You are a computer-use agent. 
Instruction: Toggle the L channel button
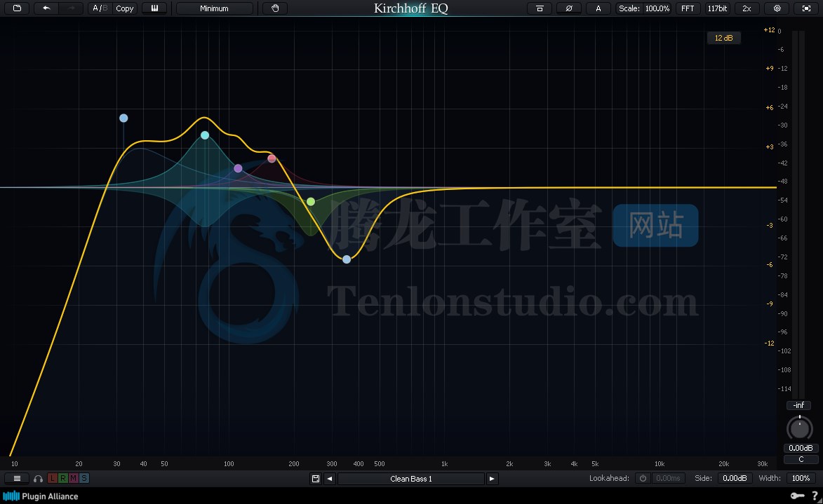[52, 478]
